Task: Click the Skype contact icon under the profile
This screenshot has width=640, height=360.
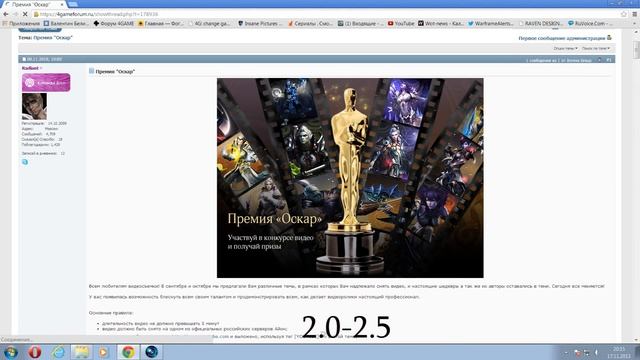Action: point(25,162)
